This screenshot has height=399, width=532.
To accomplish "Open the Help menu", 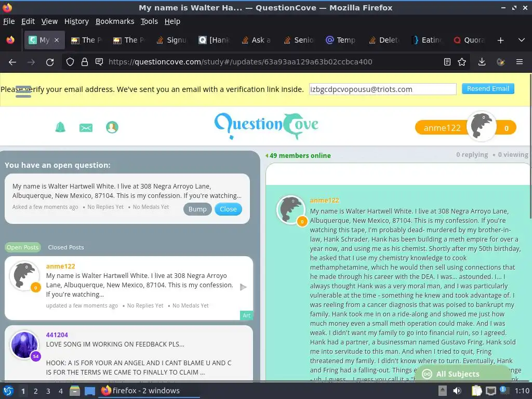I will tap(172, 21).
